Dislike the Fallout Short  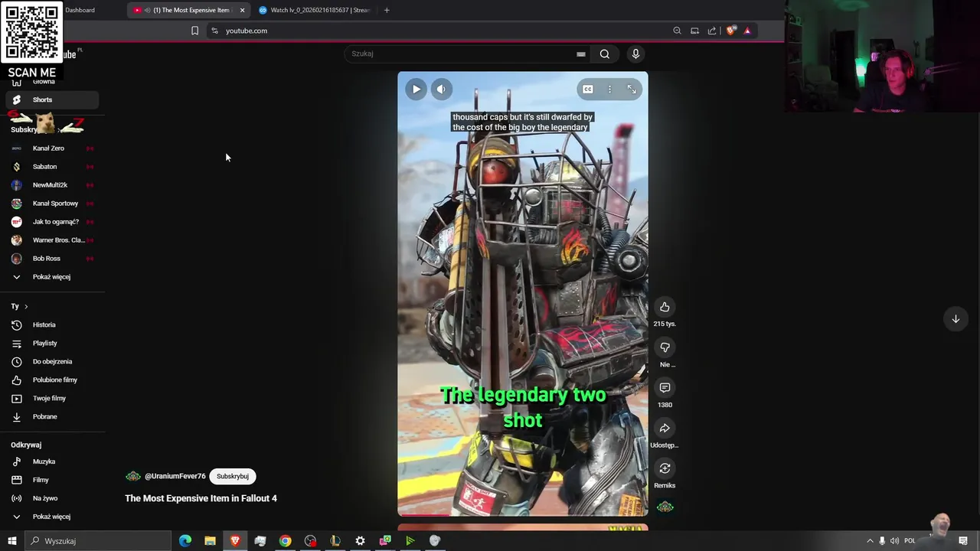[x=665, y=347]
